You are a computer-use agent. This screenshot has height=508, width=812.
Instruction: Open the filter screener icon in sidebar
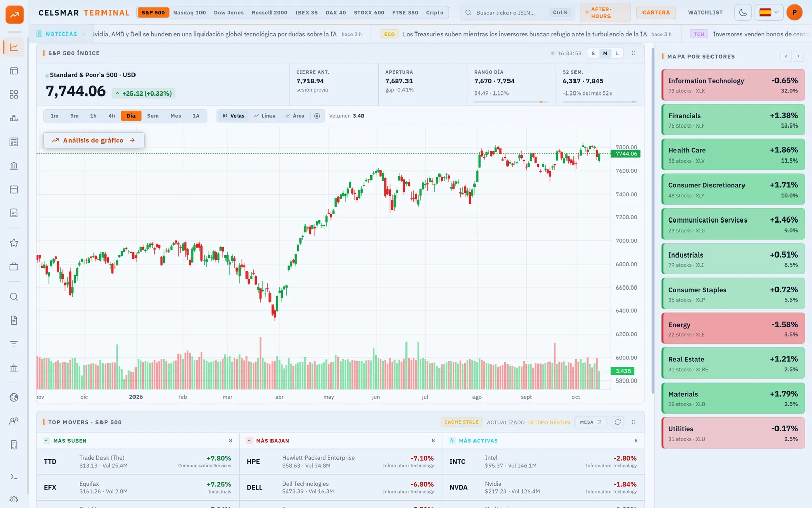click(14, 344)
